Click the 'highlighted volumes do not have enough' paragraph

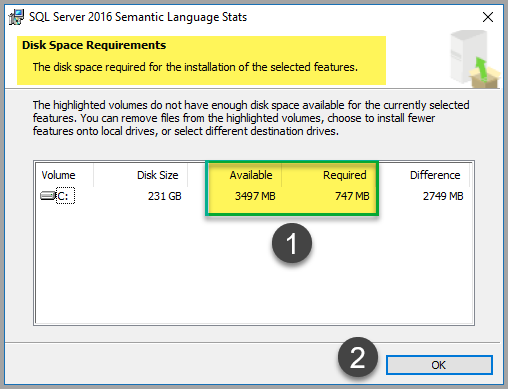point(251,118)
